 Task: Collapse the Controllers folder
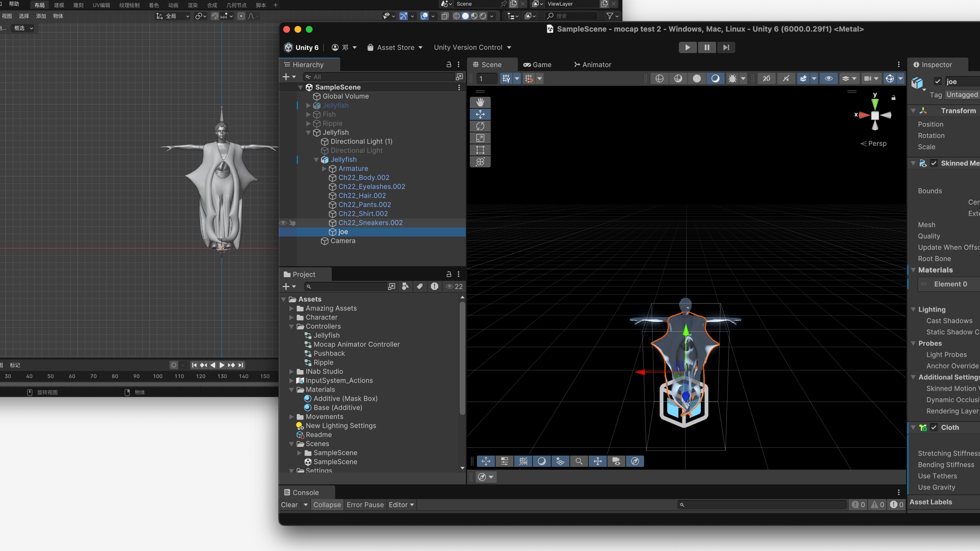coord(291,327)
